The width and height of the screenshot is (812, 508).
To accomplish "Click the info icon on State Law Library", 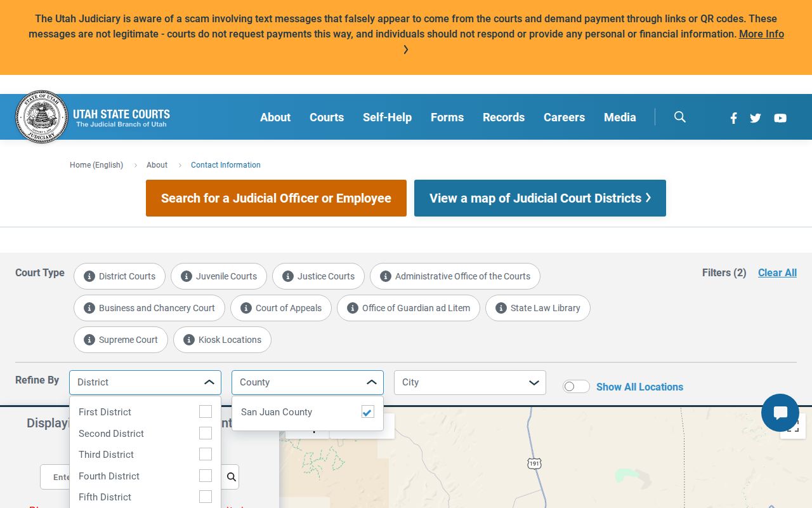I will tap(501, 308).
